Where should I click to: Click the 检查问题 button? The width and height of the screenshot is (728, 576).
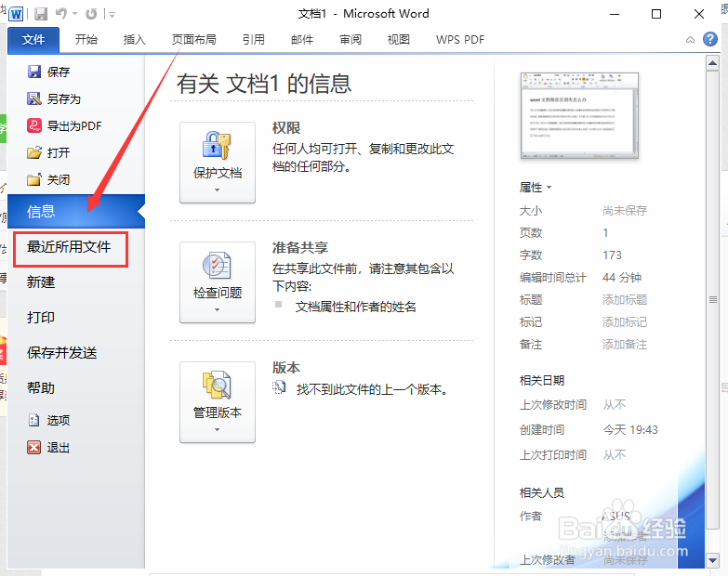click(218, 282)
